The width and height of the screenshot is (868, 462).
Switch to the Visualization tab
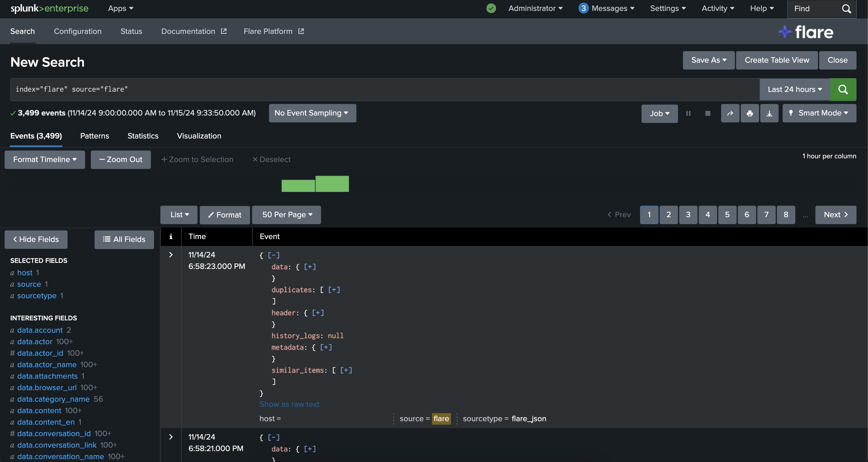[x=199, y=136]
